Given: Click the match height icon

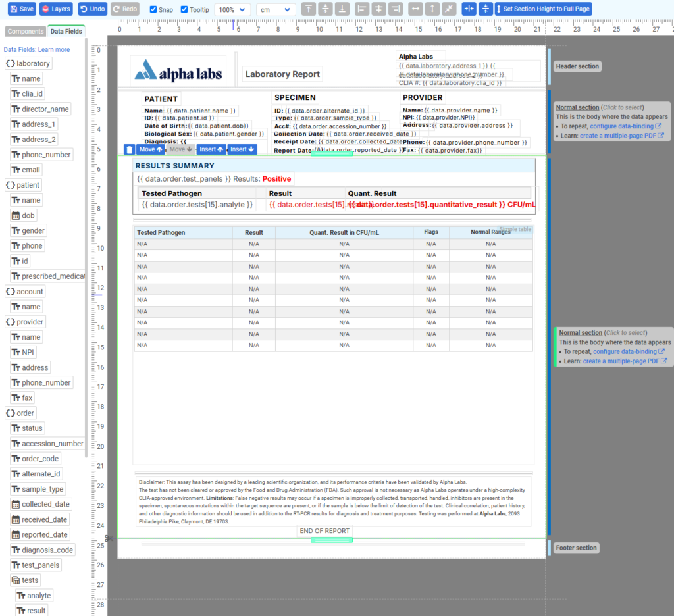Looking at the screenshot, I should [x=432, y=9].
